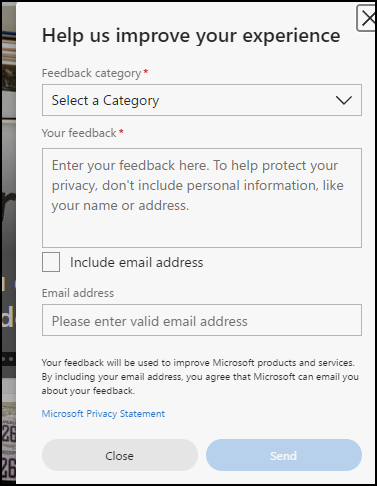Image resolution: width=377 pixels, height=486 pixels.
Task: Click the Email address field label
Action: [78, 293]
